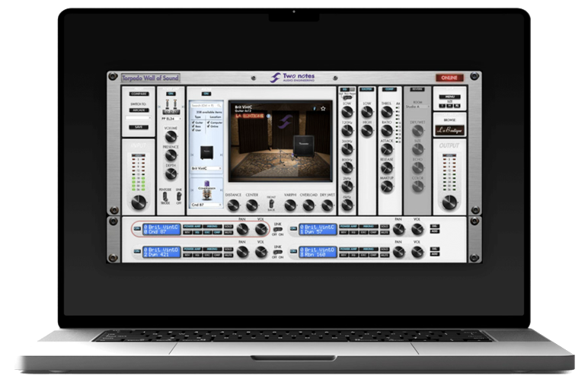
Task: Click the Overload knob
Action: click(x=308, y=205)
